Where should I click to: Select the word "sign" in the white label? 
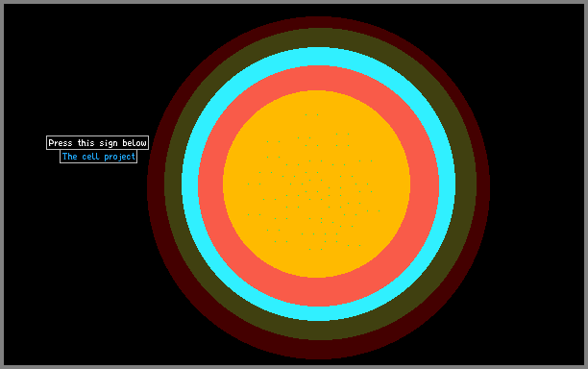pos(109,143)
